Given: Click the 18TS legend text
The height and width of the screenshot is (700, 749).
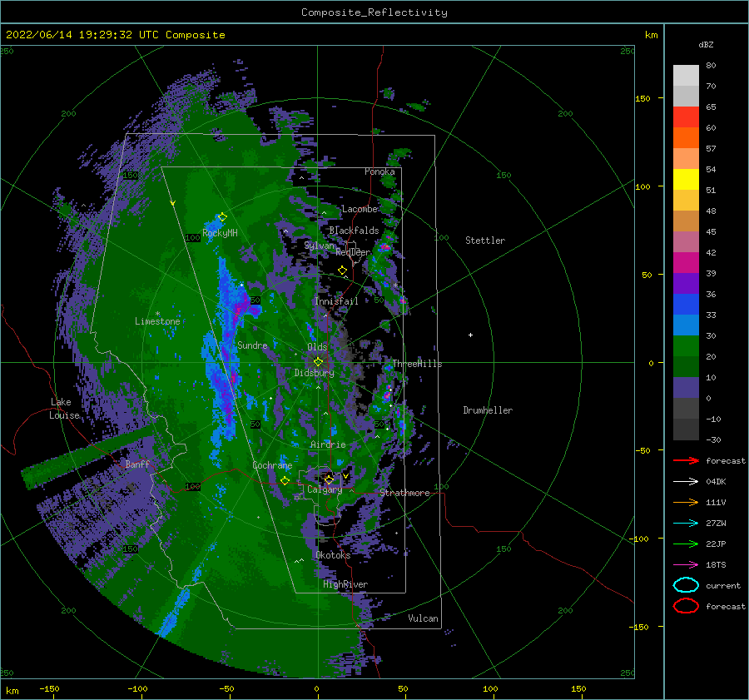Looking at the screenshot, I should tap(716, 565).
